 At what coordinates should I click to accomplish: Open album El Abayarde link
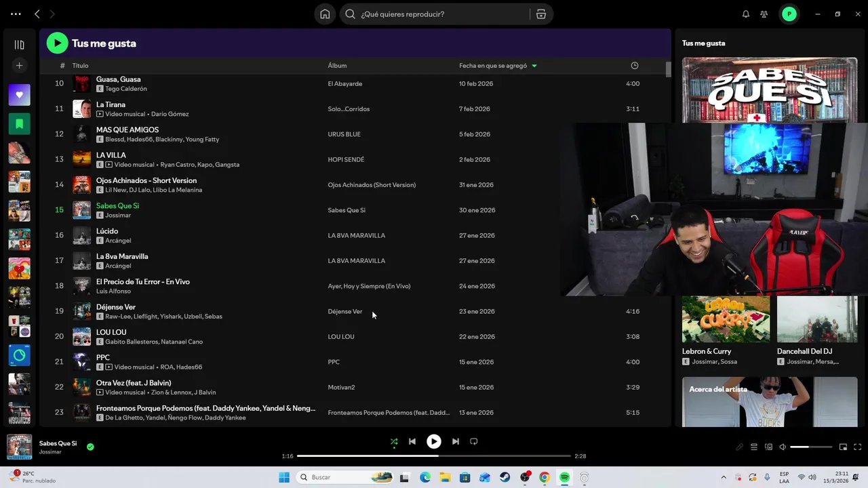(345, 84)
